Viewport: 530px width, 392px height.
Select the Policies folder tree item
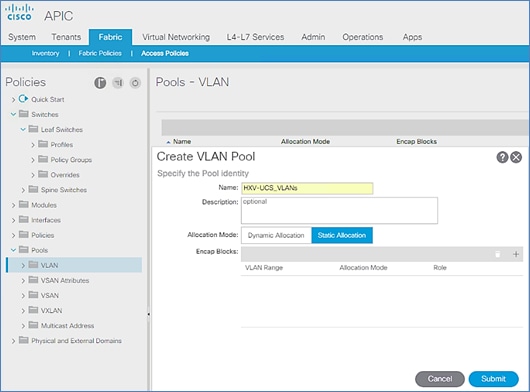coord(43,235)
